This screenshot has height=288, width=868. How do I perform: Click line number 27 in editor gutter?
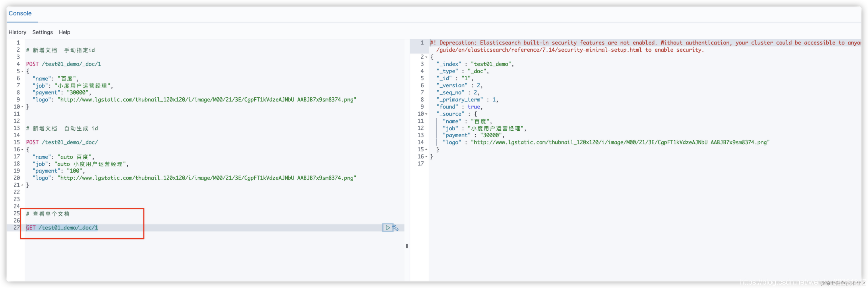coord(17,228)
